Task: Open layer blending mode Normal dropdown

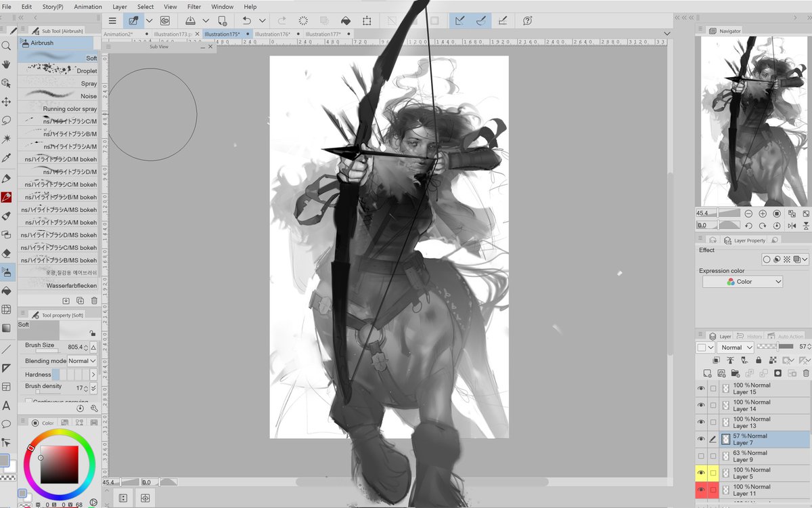Action: tap(737, 347)
